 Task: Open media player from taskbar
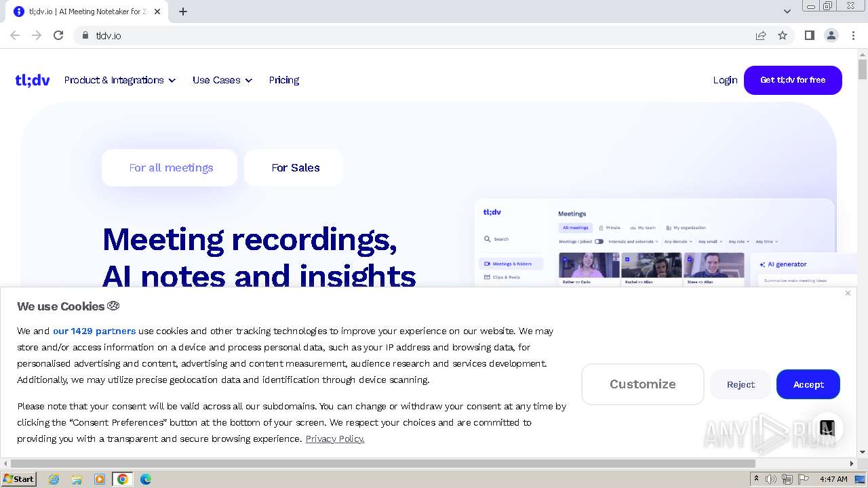[100, 479]
